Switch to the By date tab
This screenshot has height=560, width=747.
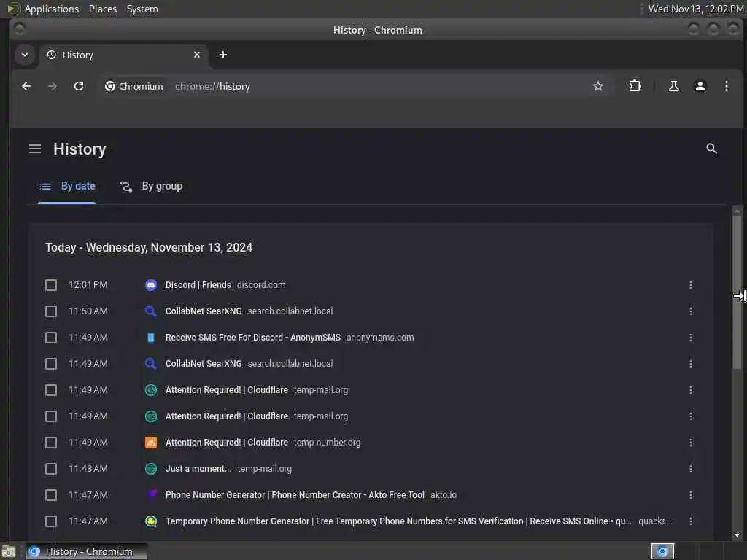click(66, 186)
